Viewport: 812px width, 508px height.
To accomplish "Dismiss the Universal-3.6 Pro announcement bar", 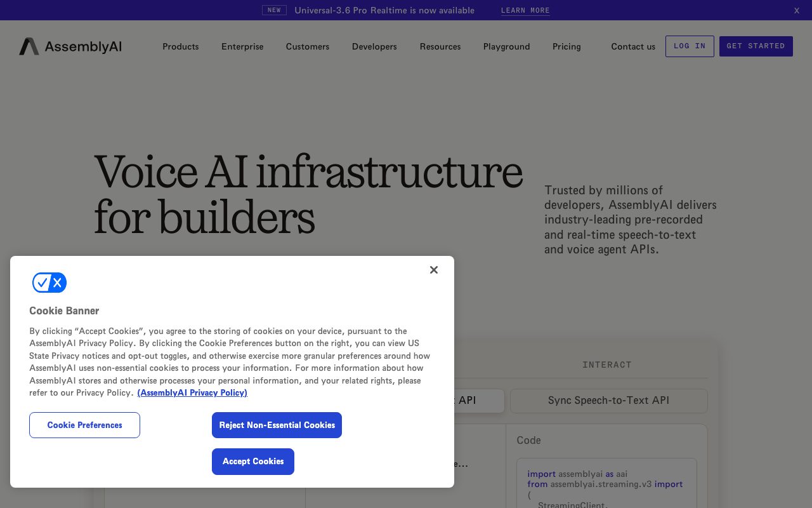I will click(797, 10).
